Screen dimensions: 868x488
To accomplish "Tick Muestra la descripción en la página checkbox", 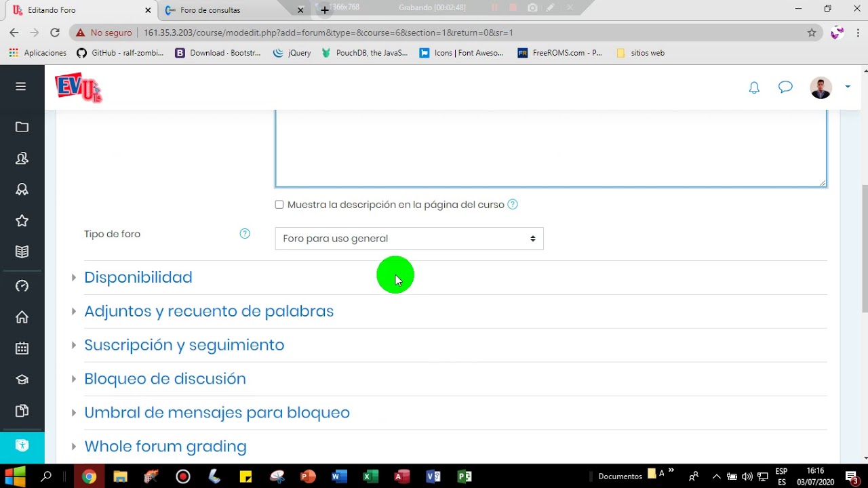I will [x=279, y=205].
